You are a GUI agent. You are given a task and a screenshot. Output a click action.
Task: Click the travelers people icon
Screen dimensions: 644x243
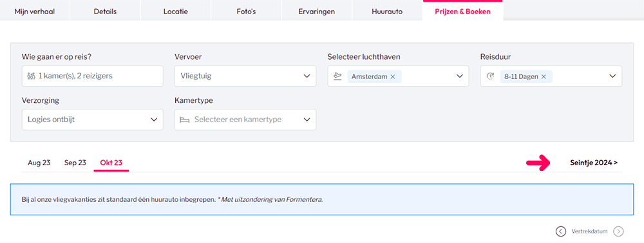31,76
